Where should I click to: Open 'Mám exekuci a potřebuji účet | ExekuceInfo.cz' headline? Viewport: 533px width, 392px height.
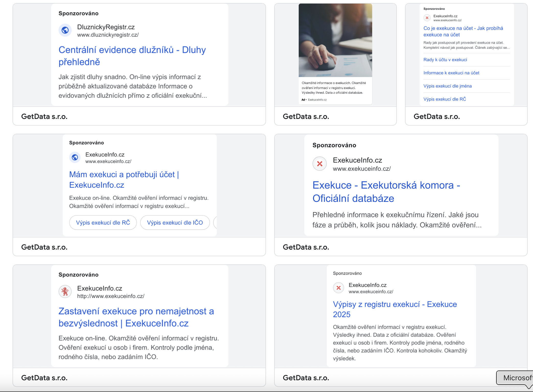click(x=124, y=180)
